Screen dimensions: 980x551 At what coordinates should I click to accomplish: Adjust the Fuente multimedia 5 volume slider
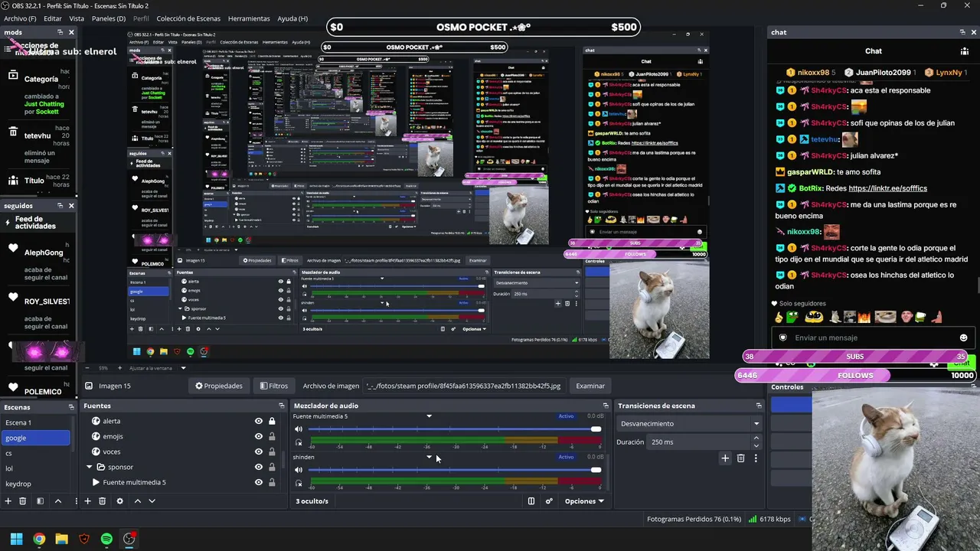454,429
